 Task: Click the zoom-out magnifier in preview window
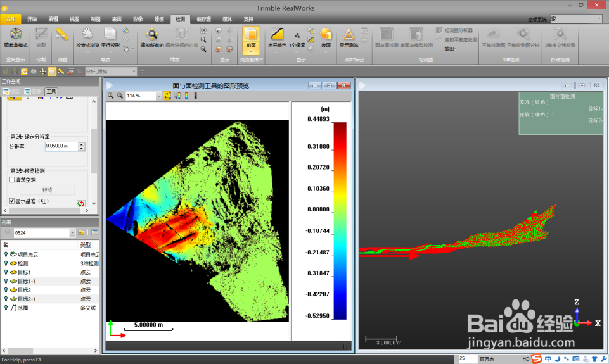[120, 96]
